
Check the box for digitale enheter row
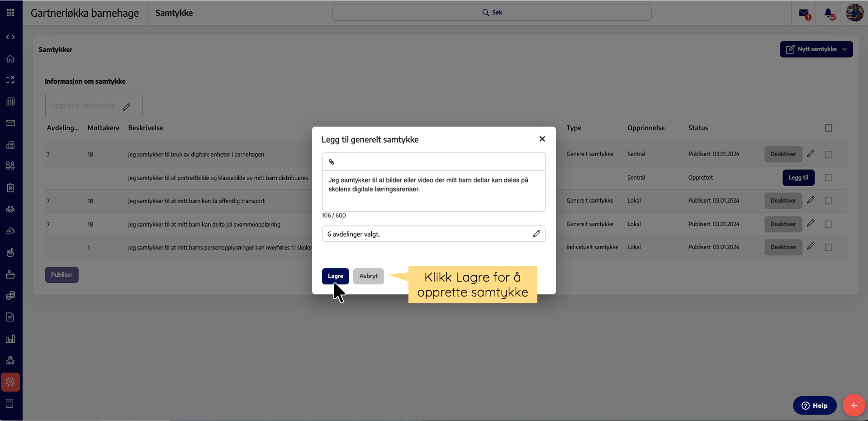tap(828, 154)
